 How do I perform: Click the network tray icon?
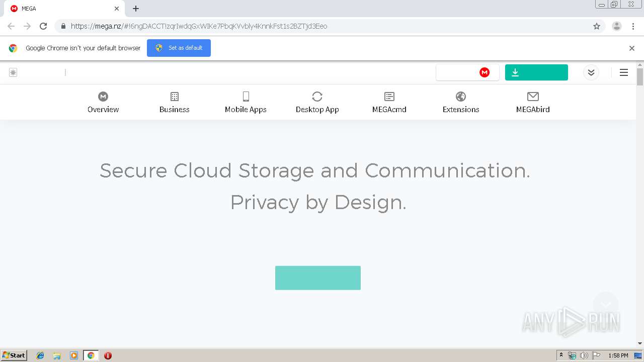[572, 355]
